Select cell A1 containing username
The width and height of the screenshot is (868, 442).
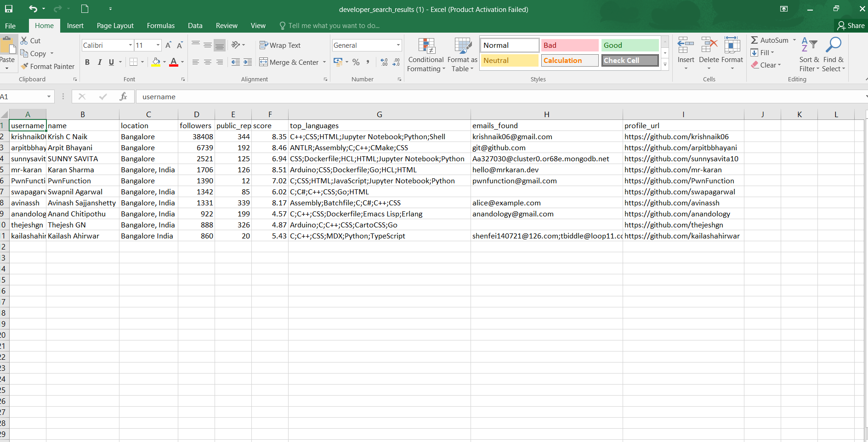pyautogui.click(x=28, y=125)
